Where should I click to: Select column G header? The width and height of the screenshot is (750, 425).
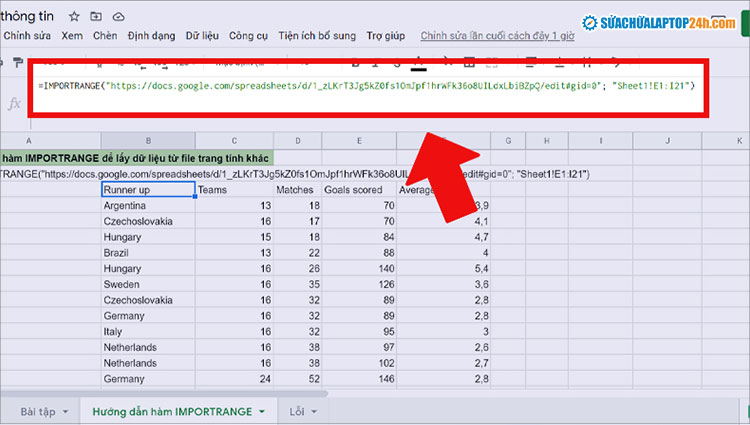(x=508, y=141)
